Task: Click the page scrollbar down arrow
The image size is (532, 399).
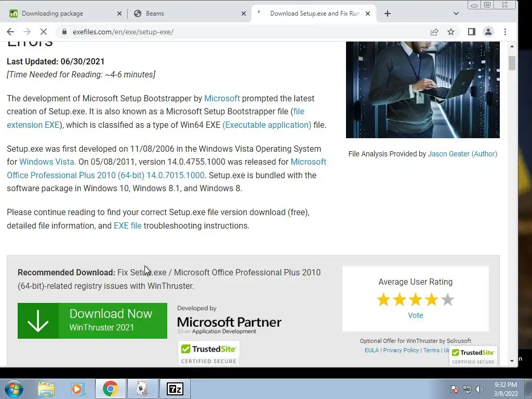Action: click(512, 361)
